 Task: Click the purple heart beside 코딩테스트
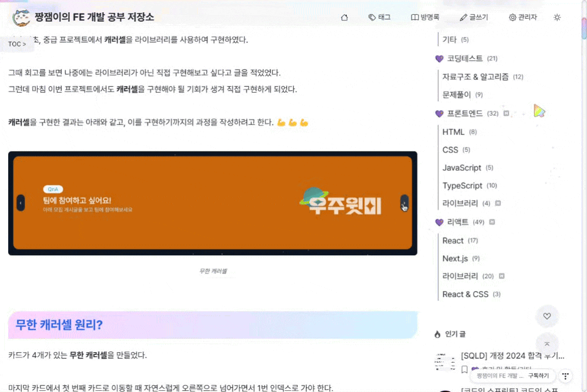[x=439, y=59]
